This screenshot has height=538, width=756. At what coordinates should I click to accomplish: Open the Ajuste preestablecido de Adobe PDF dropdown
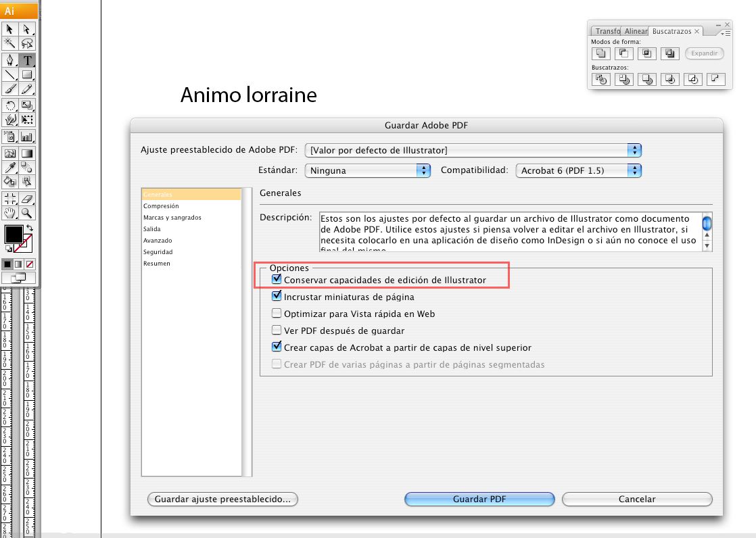(473, 150)
